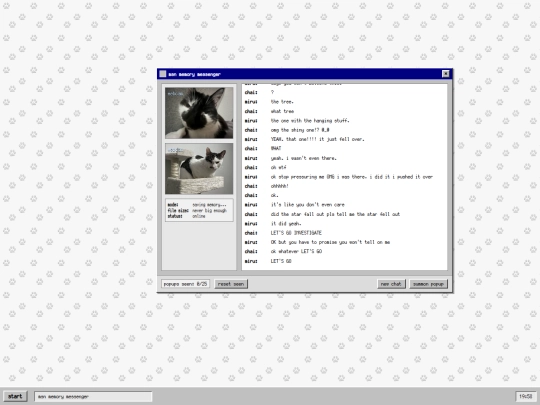This screenshot has width=540, height=405.
Task: Click the 'never big enough' file size value
Action: [209, 210]
